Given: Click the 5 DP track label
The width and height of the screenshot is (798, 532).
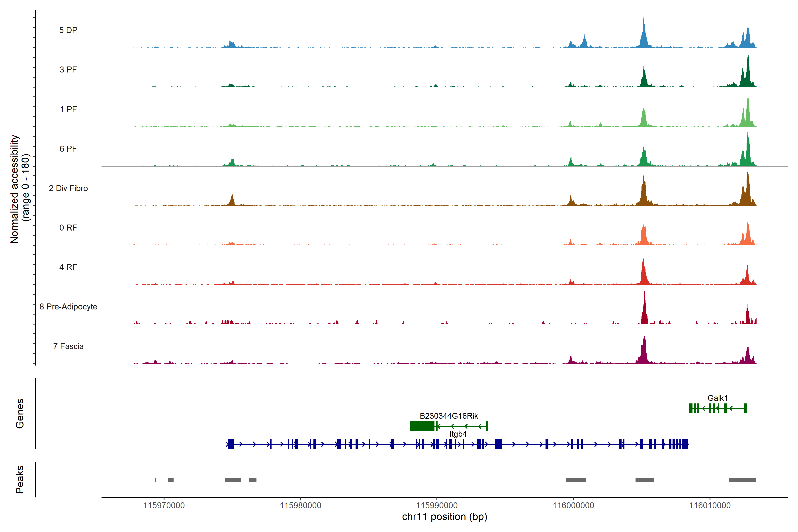Looking at the screenshot, I should tap(68, 30).
